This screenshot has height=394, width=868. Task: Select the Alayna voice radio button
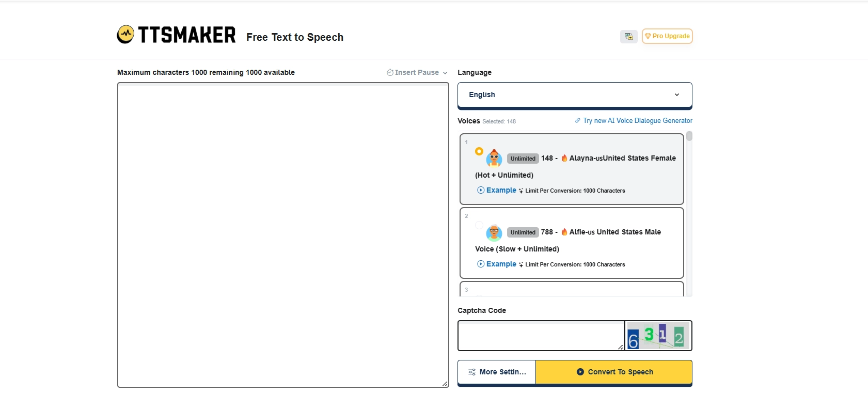coord(479,151)
